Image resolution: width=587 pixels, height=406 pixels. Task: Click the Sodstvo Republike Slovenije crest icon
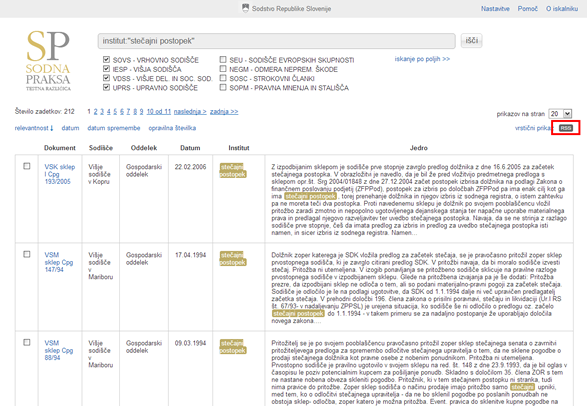pos(246,8)
